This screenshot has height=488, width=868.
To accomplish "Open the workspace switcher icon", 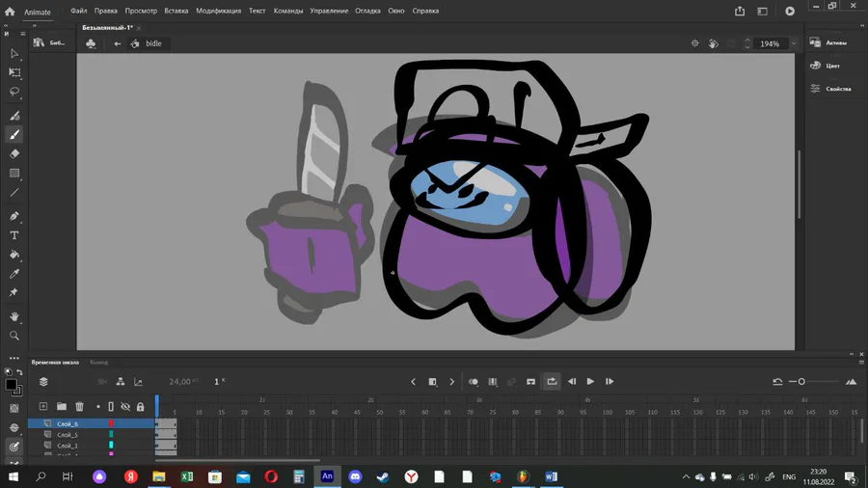I will [x=762, y=11].
